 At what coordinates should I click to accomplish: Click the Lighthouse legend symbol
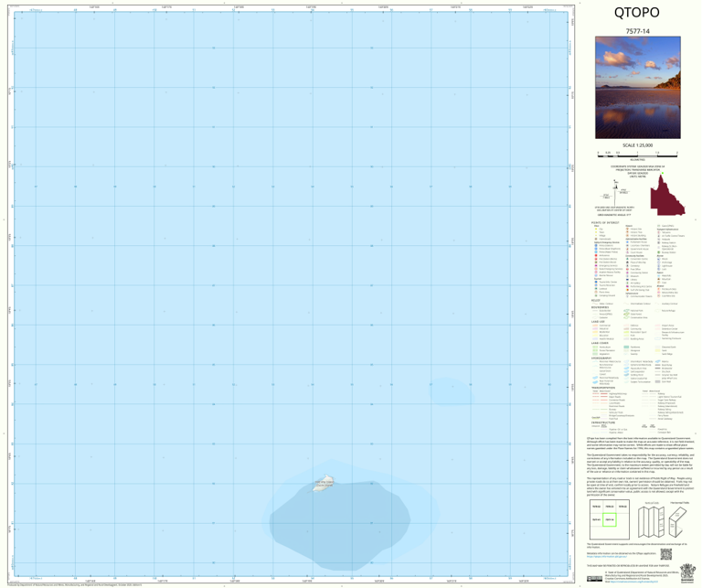(x=658, y=265)
